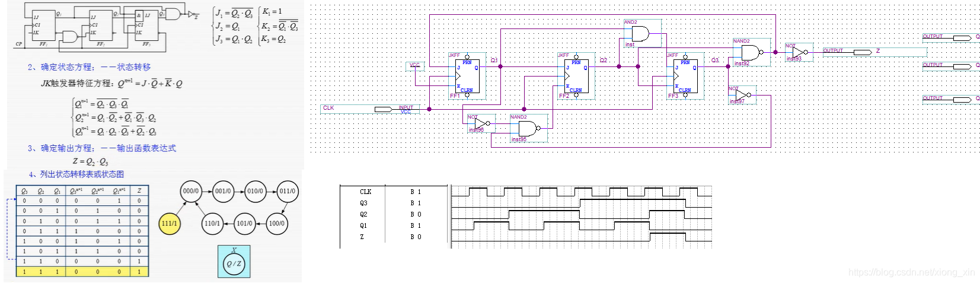Click the state table header row
Screen dimensions: 980x283
[82, 191]
